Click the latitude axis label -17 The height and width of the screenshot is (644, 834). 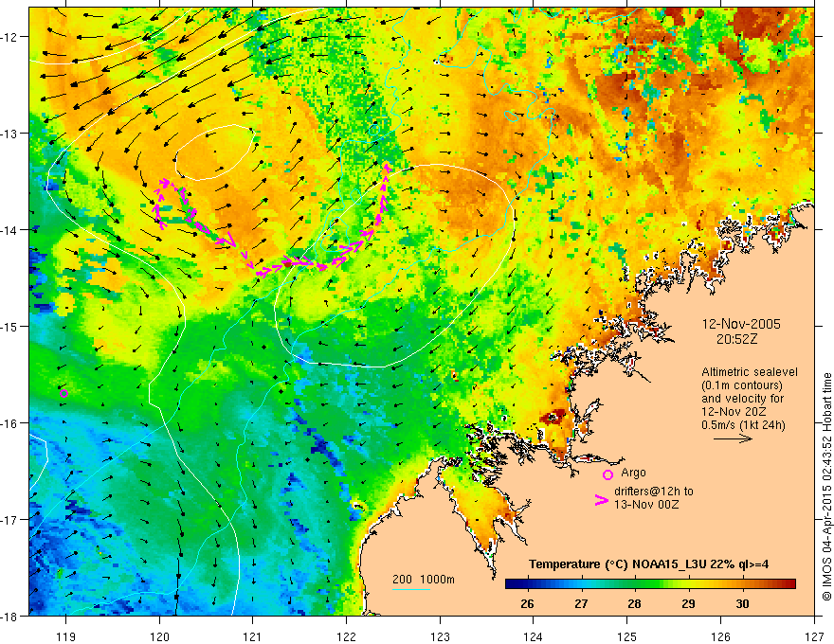point(10,520)
